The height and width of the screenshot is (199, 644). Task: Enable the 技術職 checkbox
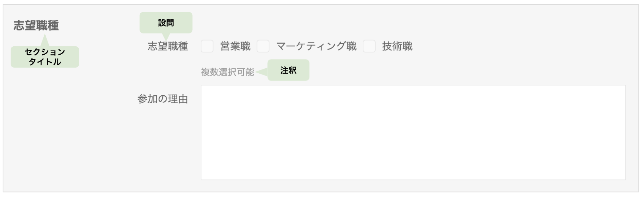pyautogui.click(x=369, y=46)
